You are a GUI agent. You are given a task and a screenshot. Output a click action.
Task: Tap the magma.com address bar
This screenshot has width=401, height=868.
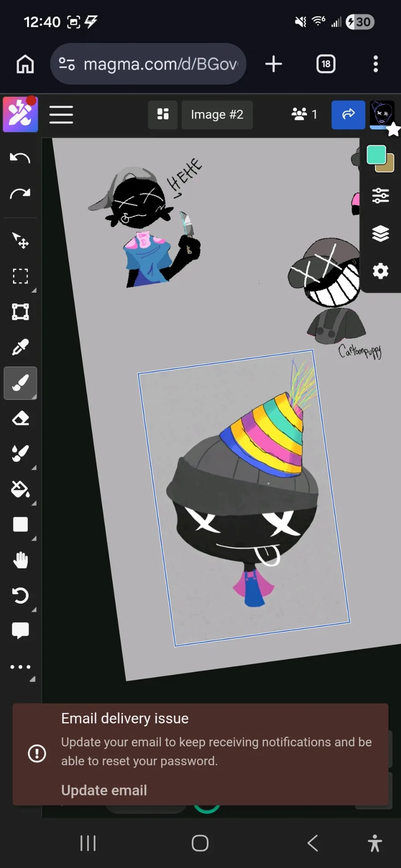click(148, 64)
